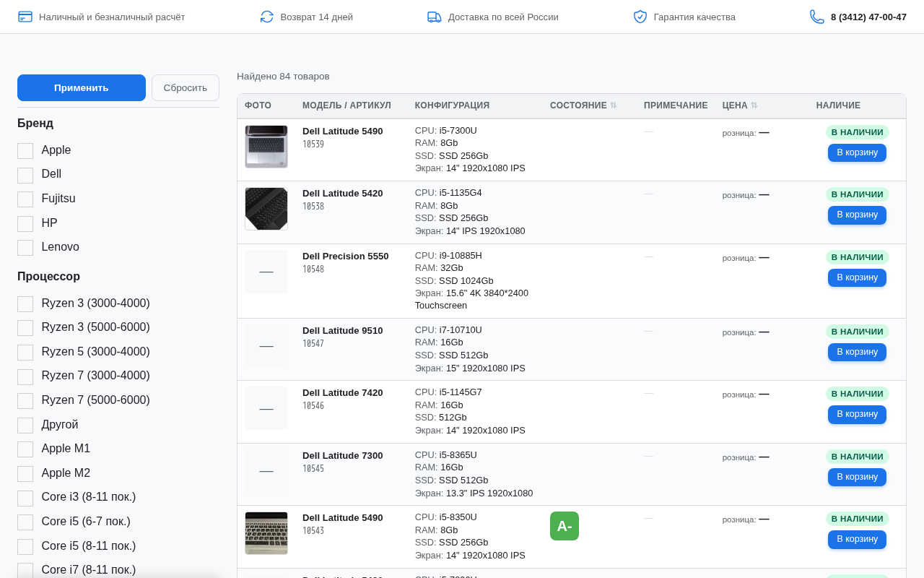Add Dell Latitude 9510 to cart
Image resolution: width=924 pixels, height=578 pixels.
point(857,352)
